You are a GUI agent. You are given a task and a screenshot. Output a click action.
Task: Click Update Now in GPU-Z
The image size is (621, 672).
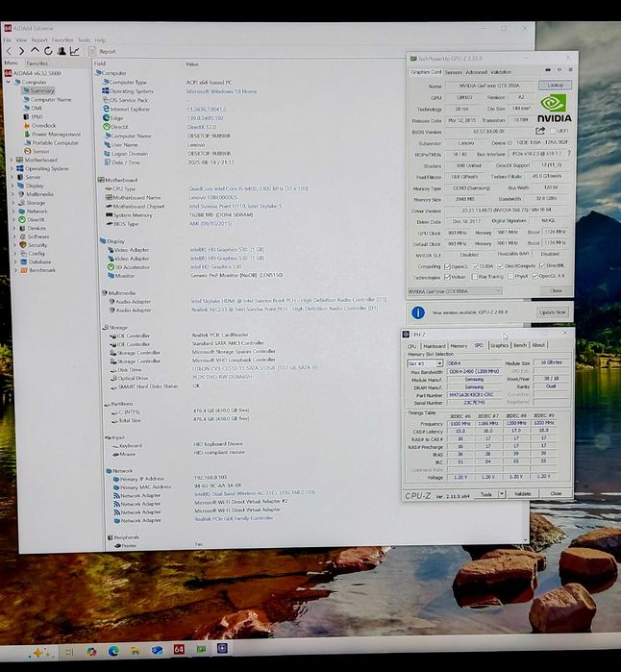click(553, 312)
